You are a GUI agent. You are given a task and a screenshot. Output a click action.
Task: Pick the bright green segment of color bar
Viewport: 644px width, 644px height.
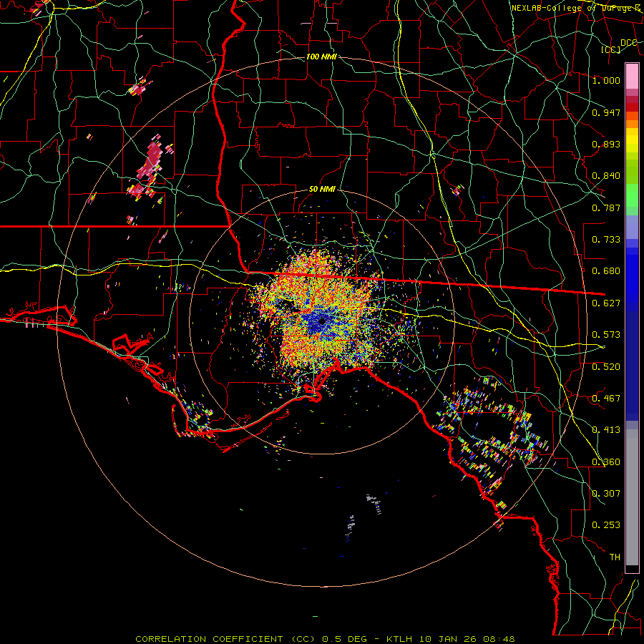click(x=632, y=195)
